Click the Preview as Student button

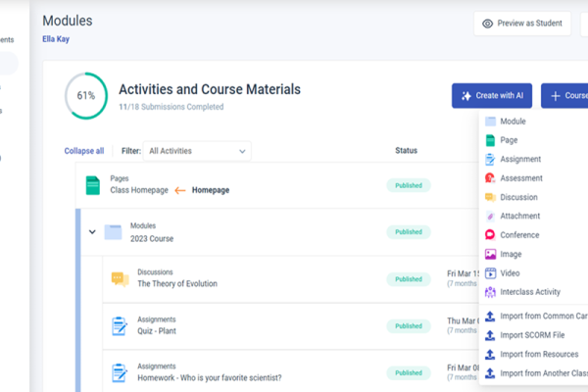(x=522, y=24)
